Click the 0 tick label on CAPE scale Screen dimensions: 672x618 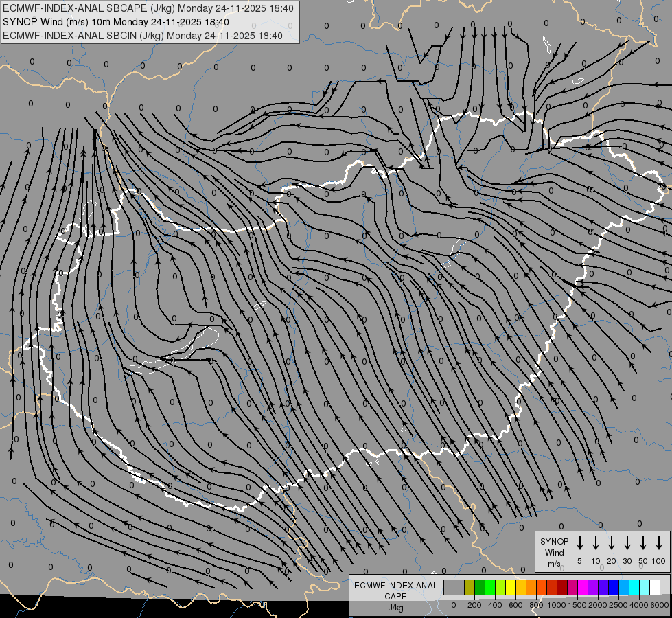coord(454,605)
